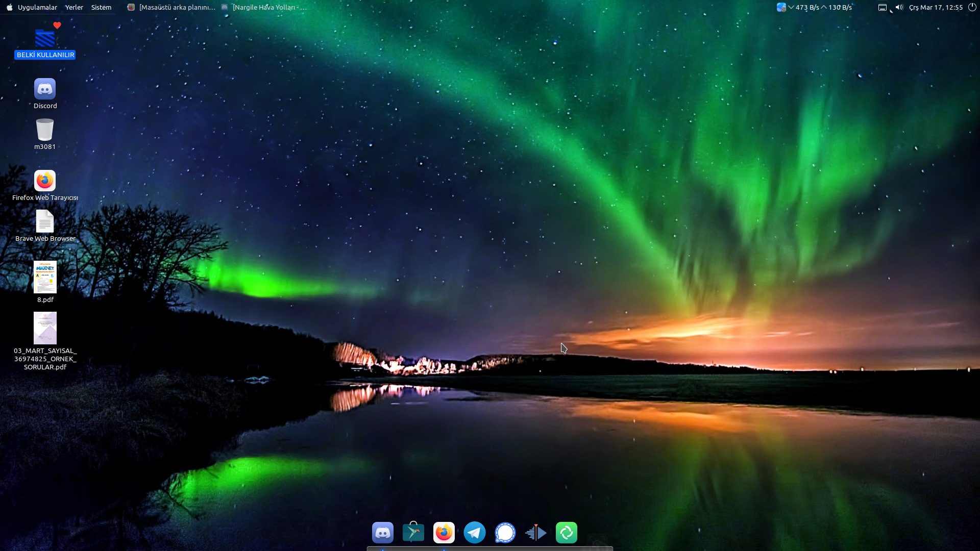Open the Çrş Mar 17 clock calendar
Image resolution: width=980 pixels, height=551 pixels.
point(936,7)
